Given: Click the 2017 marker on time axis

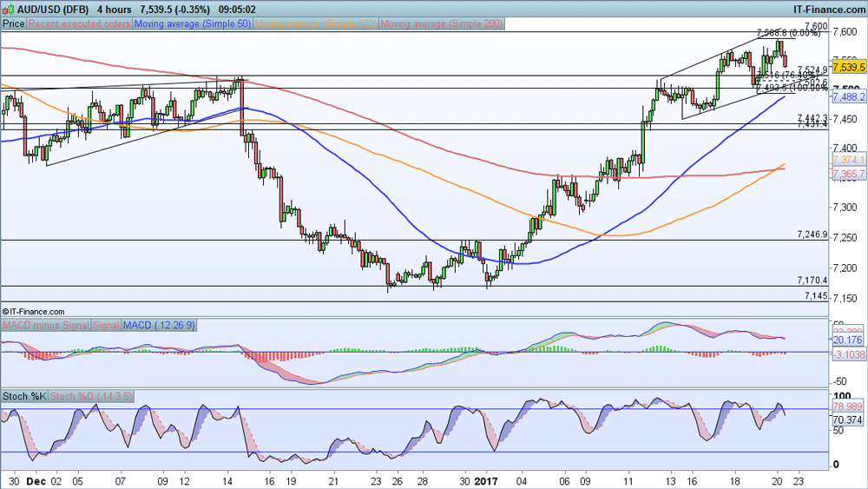Looking at the screenshot, I should 488,481.
